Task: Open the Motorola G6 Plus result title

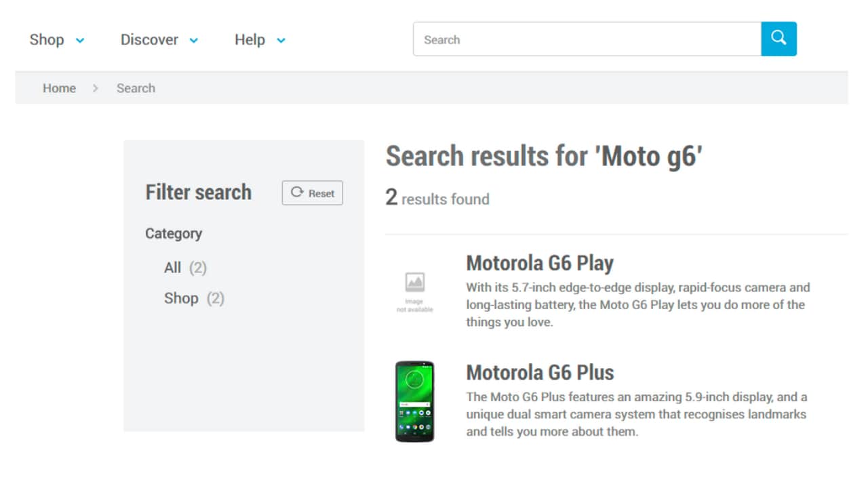Action: (540, 372)
